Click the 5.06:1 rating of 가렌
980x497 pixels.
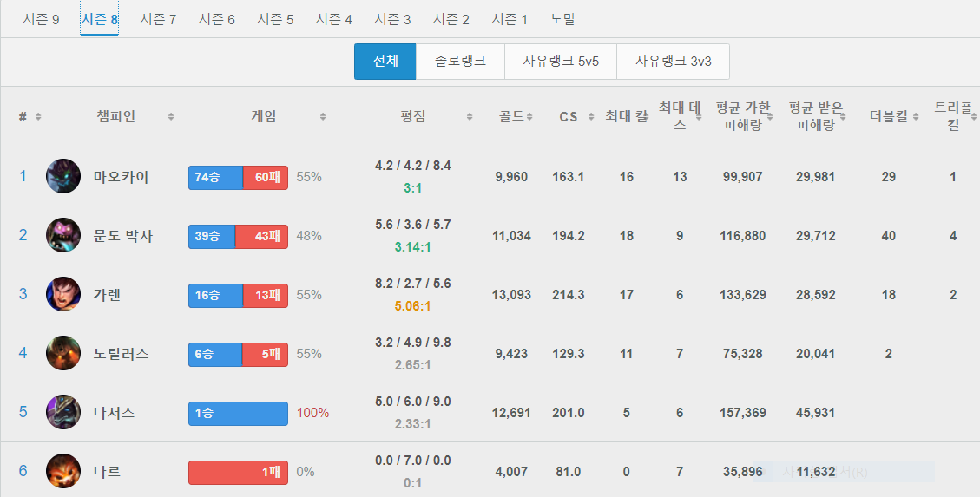coord(412,306)
